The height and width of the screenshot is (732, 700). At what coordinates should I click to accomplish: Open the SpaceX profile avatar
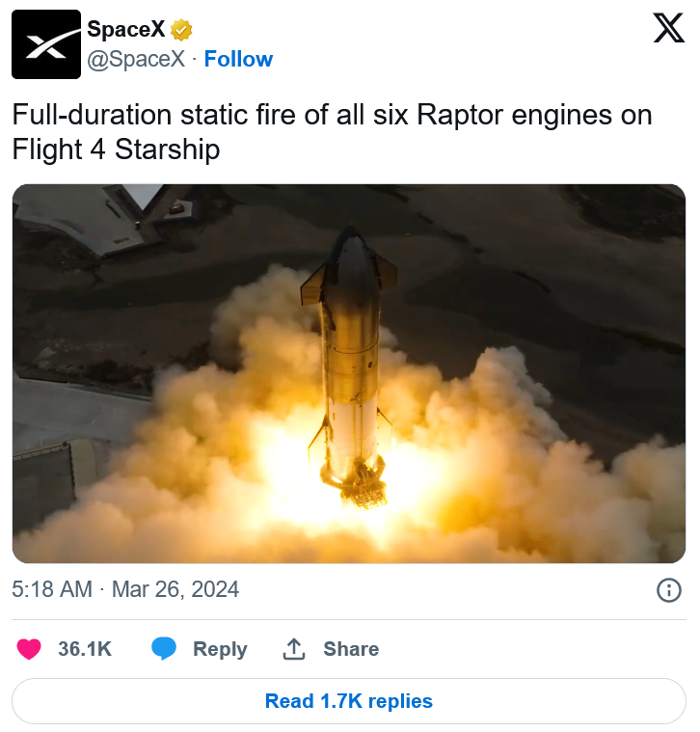click(46, 44)
